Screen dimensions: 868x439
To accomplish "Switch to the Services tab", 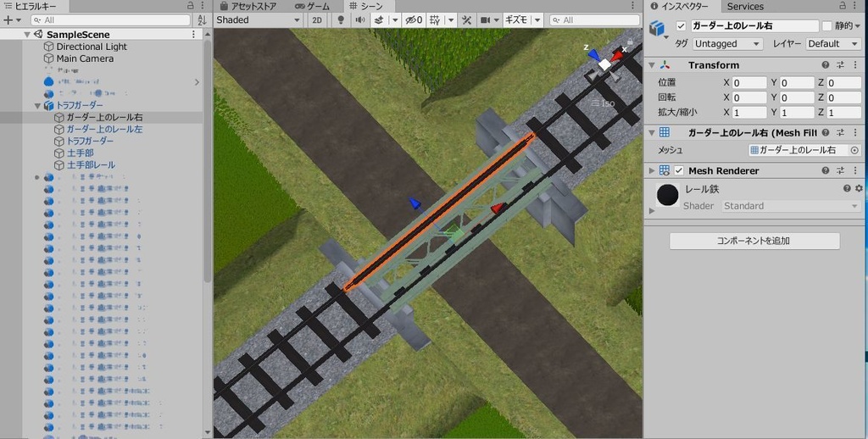I will click(x=745, y=6).
